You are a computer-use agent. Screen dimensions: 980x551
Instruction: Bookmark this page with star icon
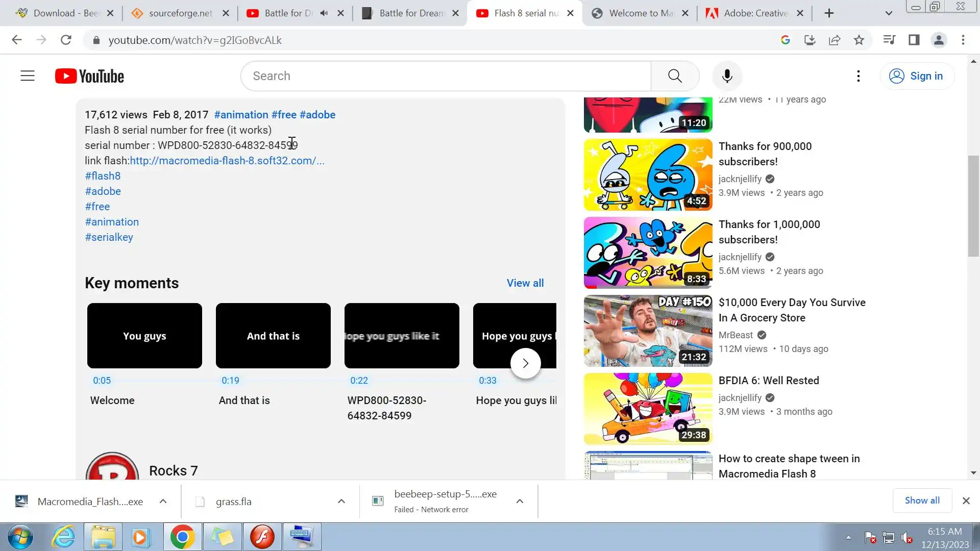[x=859, y=40]
